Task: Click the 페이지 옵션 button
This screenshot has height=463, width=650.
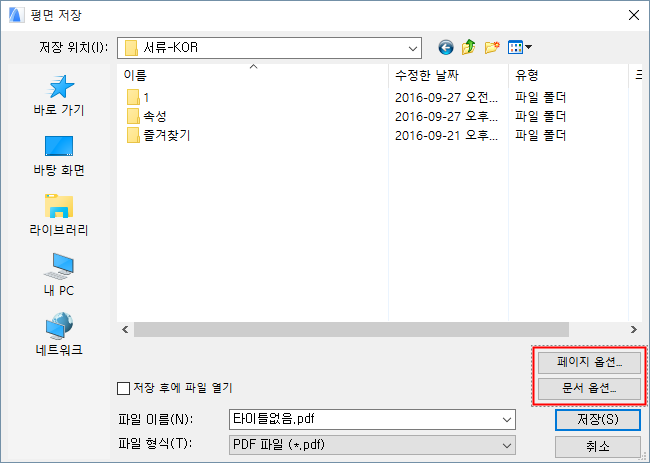Action: pos(589,362)
